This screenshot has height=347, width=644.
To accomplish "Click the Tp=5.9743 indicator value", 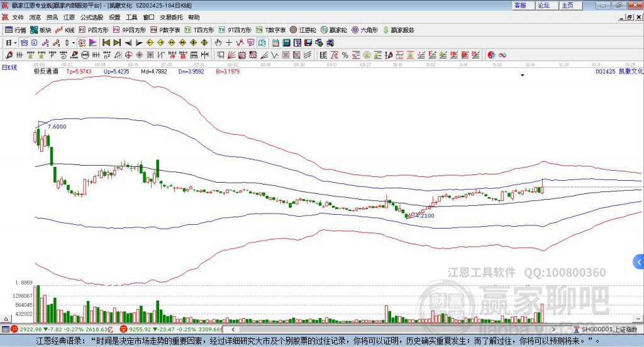I will (79, 71).
